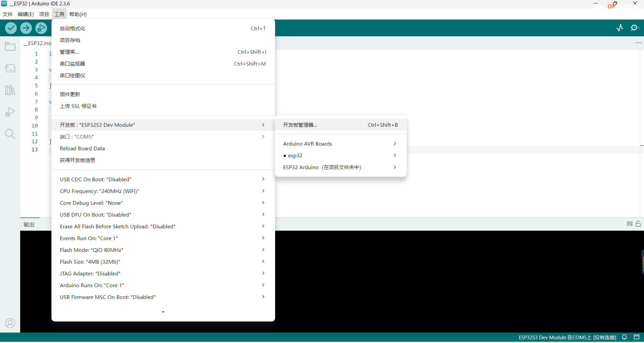Open 开发板管理器... in submenu
This screenshot has height=343, width=644.
(x=341, y=125)
